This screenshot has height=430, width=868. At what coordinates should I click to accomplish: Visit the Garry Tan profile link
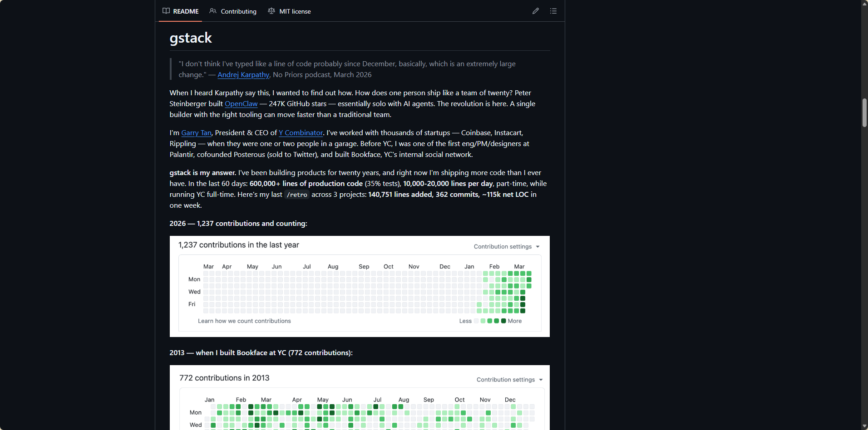pyautogui.click(x=196, y=133)
